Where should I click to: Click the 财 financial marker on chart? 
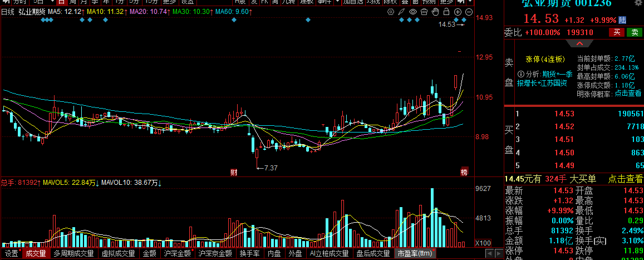pyautogui.click(x=234, y=171)
